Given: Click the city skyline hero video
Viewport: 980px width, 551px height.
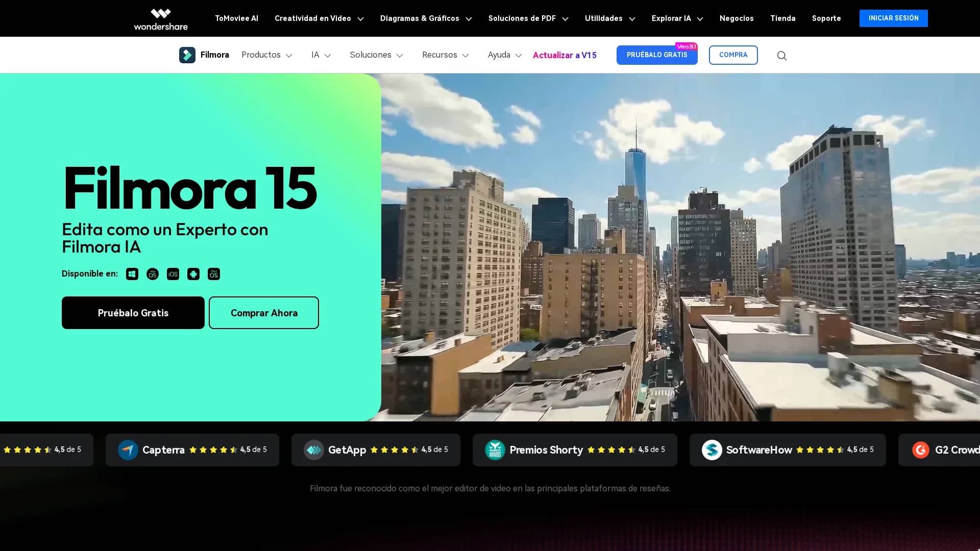Looking at the screenshot, I should click(680, 247).
